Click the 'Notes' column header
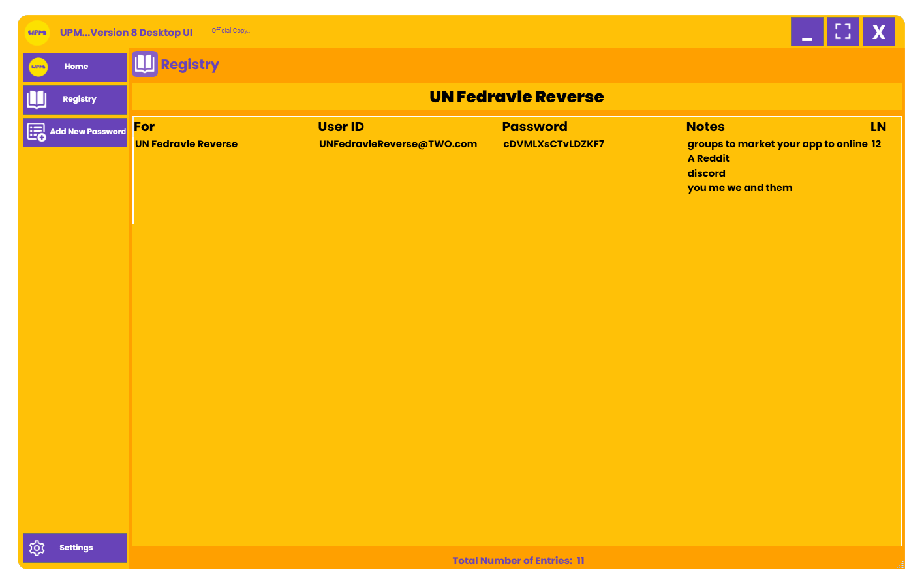Image resolution: width=924 pixels, height=583 pixels. coord(705,127)
